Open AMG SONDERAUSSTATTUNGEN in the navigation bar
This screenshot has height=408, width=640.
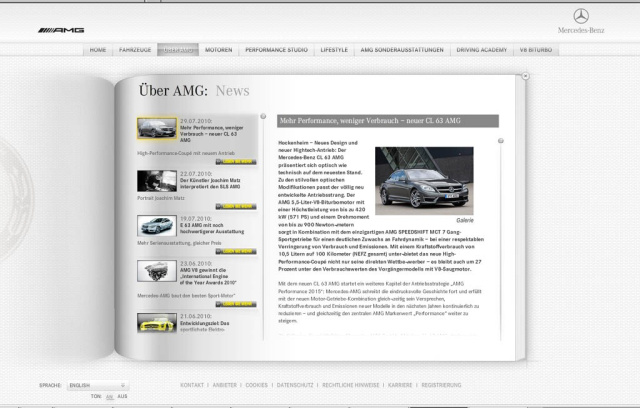402,50
